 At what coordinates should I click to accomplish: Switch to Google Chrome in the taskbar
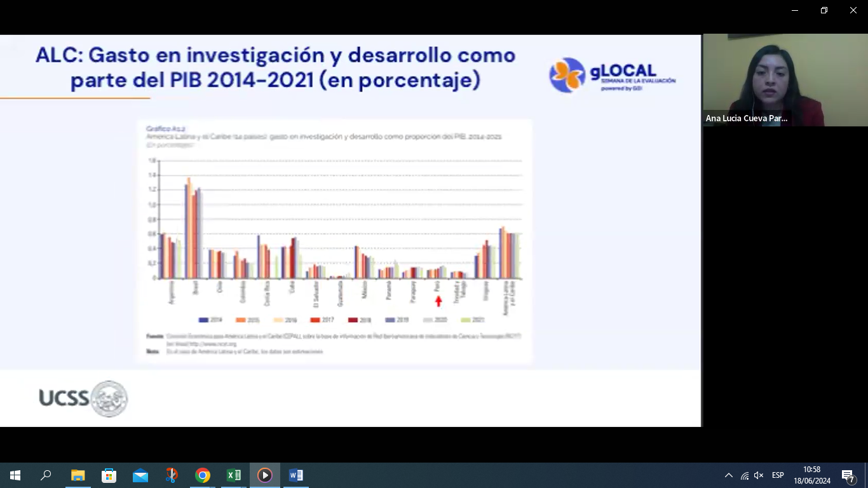[202, 475]
